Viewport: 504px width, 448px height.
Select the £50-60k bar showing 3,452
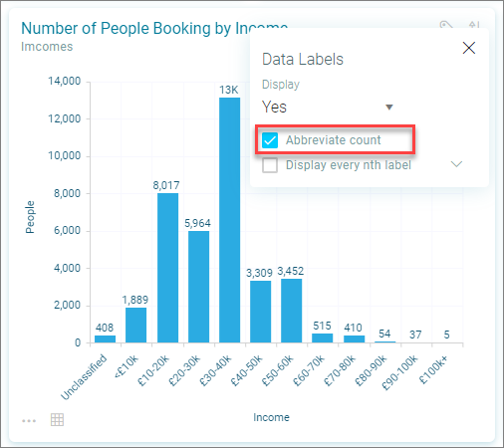291,311
